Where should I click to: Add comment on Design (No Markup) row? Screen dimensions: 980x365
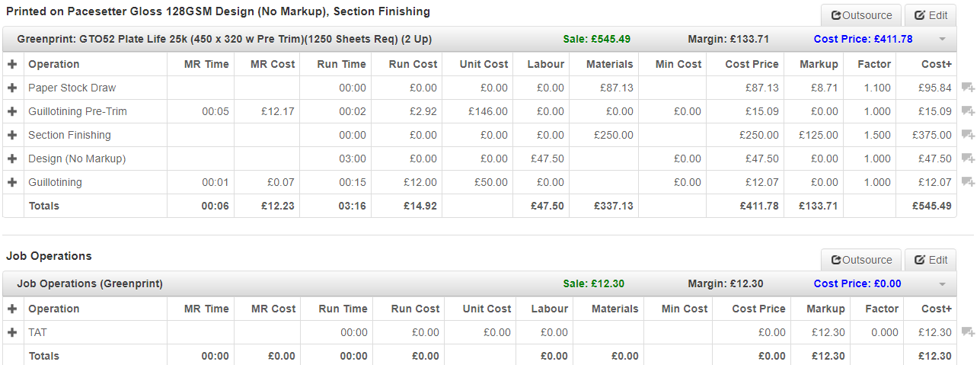click(x=968, y=159)
